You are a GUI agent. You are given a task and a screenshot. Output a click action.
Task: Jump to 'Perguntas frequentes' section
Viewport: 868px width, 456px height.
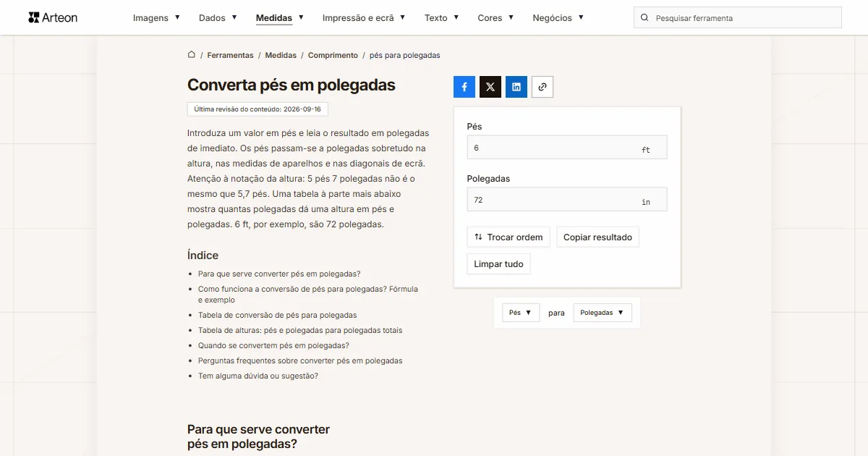tap(300, 360)
